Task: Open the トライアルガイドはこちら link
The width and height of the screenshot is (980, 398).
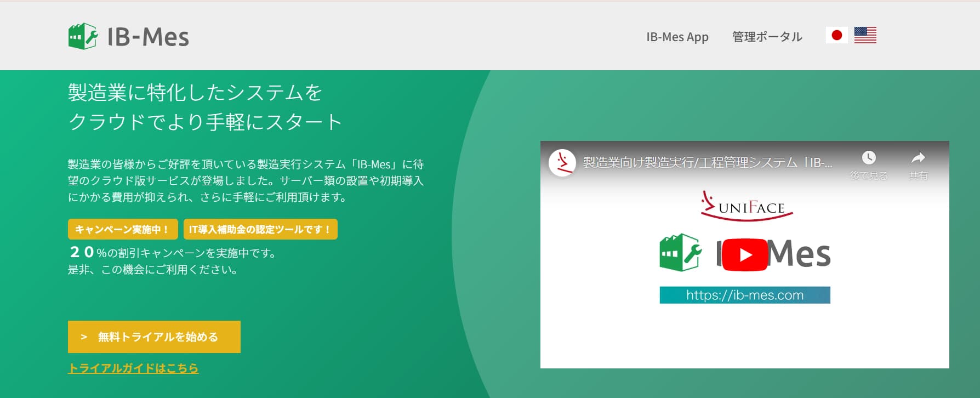Action: 133,368
